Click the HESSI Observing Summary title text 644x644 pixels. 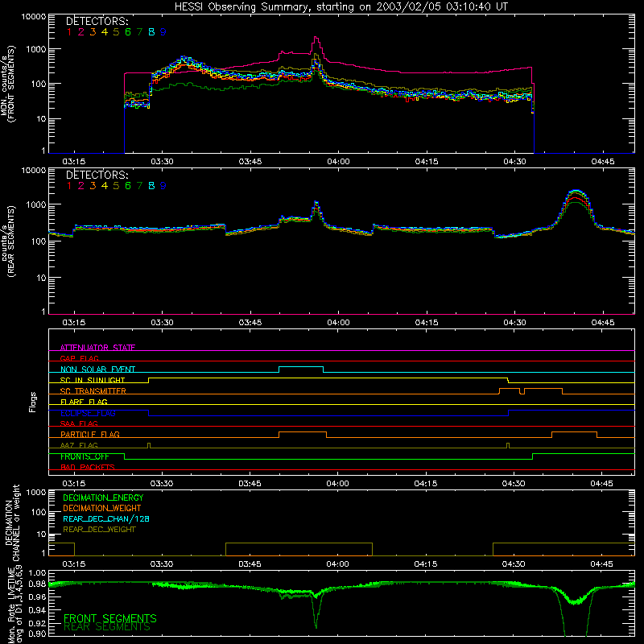tap(341, 7)
